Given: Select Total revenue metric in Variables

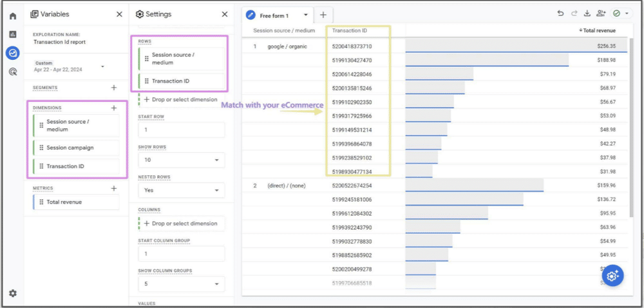Looking at the screenshot, I should [77, 202].
